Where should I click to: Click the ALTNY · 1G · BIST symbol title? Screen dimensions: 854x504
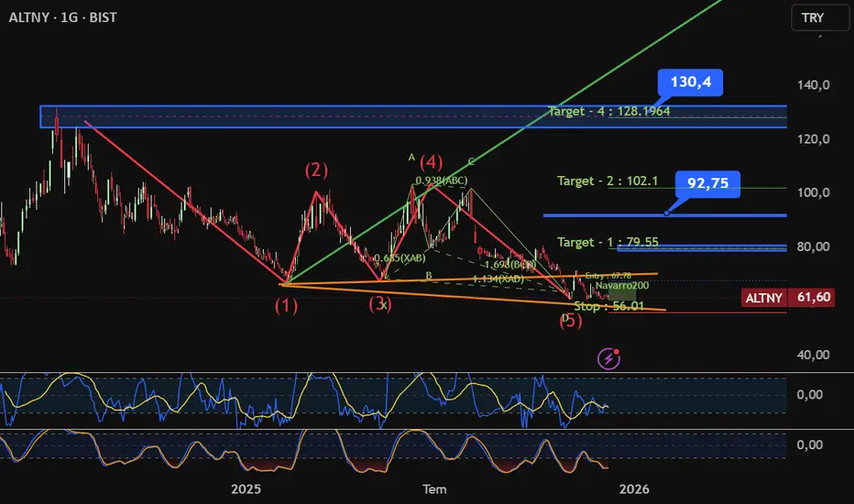pos(62,17)
